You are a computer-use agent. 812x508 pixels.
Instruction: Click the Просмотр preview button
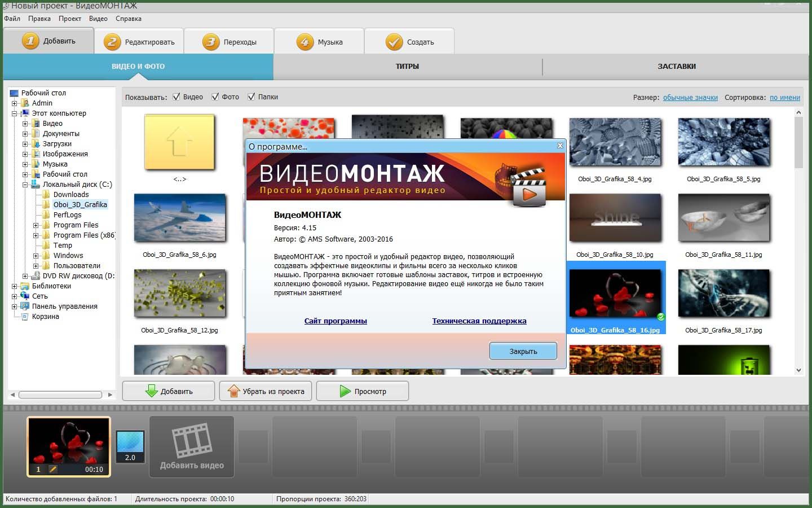363,391
